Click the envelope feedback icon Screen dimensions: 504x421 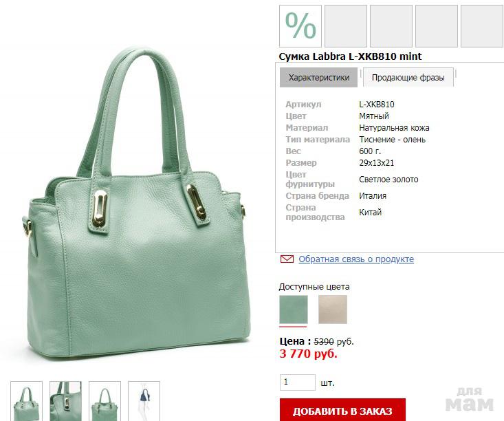point(287,259)
